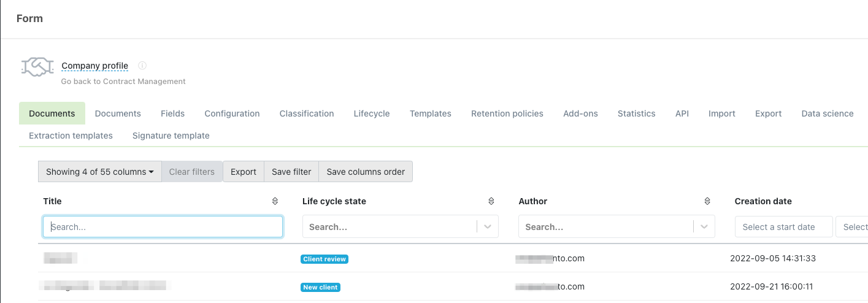Open the Lifecycle tab

[371, 113]
